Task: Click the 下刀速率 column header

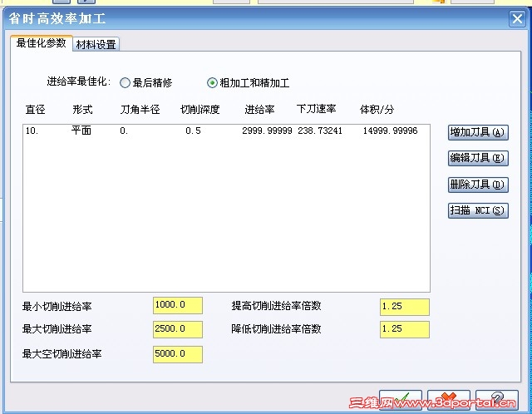Action: coord(316,109)
